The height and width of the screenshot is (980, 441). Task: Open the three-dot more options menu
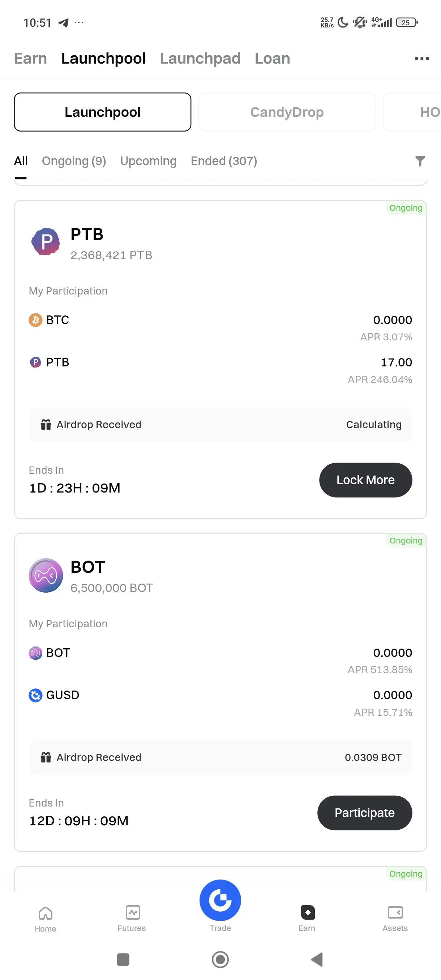click(421, 59)
